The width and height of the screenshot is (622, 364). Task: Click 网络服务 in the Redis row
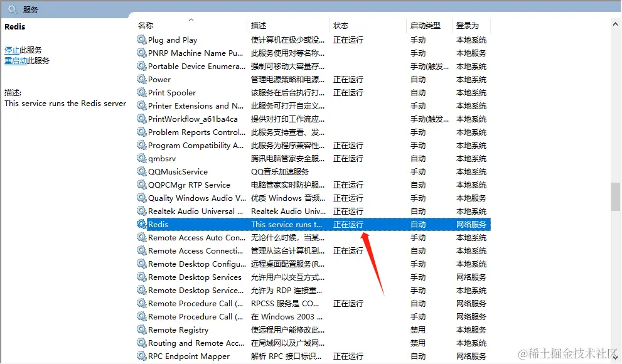click(471, 225)
